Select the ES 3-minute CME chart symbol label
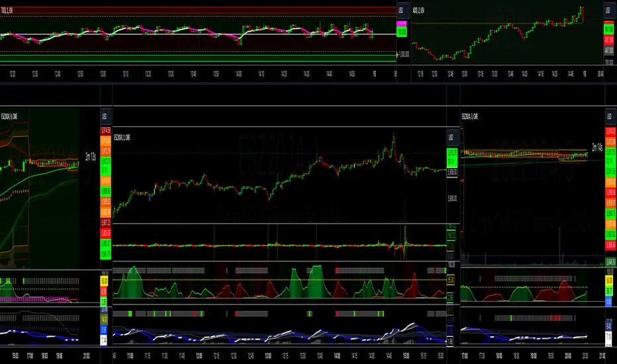This screenshot has height=364, width=617. (x=470, y=116)
